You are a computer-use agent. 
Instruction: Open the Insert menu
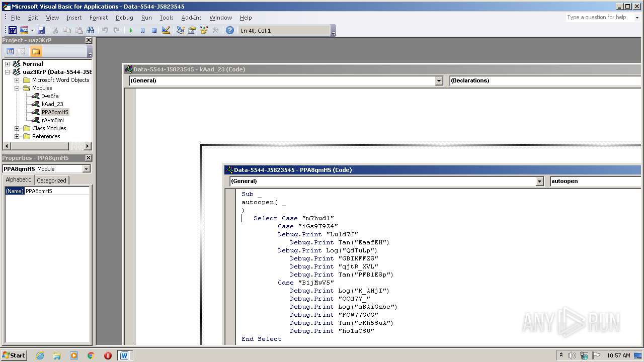tap(74, 18)
